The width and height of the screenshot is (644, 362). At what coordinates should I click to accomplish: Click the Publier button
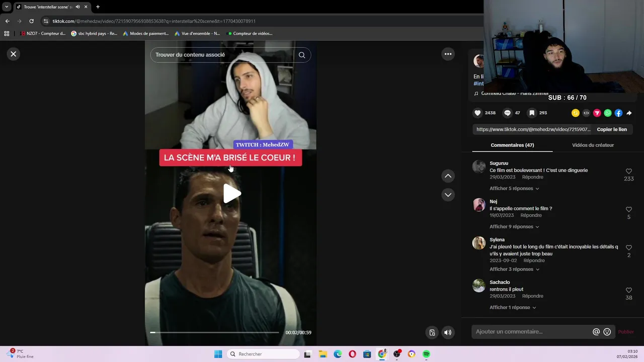click(x=626, y=332)
